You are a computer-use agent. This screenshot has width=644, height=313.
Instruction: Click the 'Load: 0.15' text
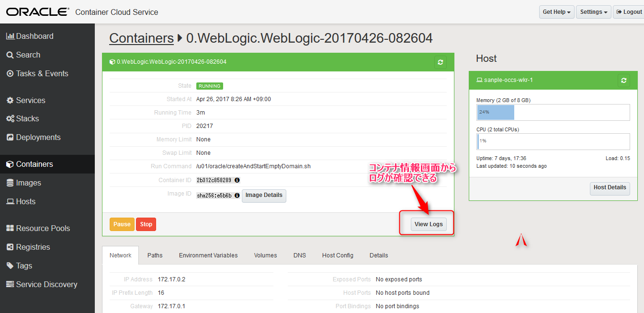coord(618,158)
